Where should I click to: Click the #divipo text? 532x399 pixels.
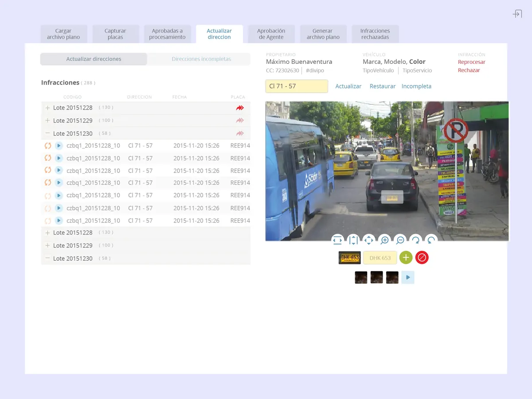pyautogui.click(x=314, y=71)
